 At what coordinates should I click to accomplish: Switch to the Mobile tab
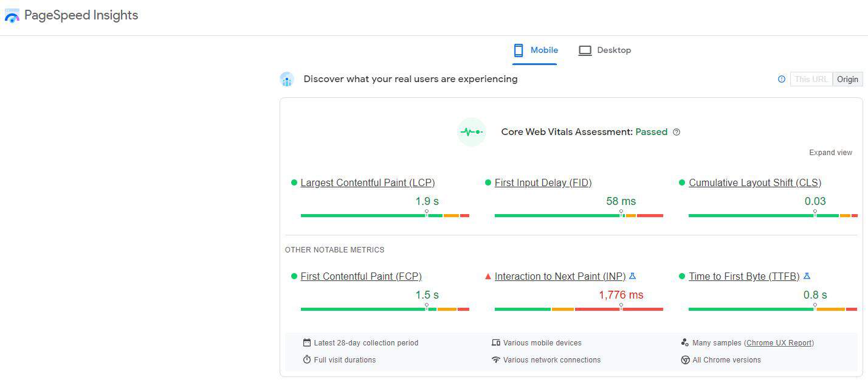point(535,50)
